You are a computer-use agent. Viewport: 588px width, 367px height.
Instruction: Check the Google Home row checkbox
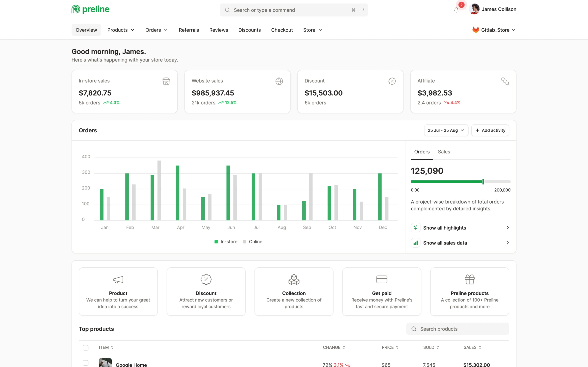click(x=86, y=363)
